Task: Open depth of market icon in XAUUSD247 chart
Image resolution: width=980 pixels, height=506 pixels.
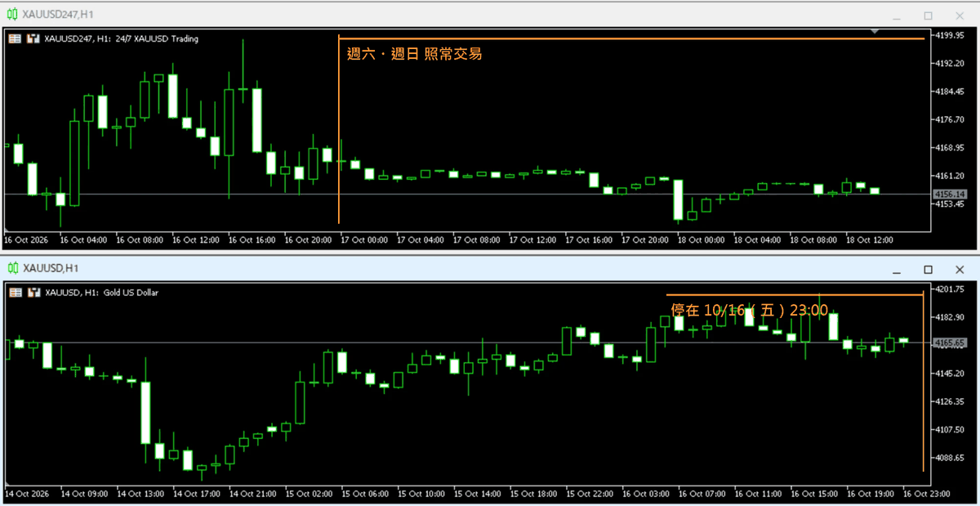Action: tap(33, 38)
